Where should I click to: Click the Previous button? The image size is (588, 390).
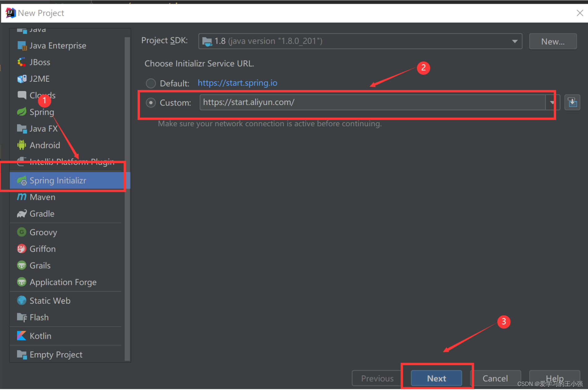[377, 378]
